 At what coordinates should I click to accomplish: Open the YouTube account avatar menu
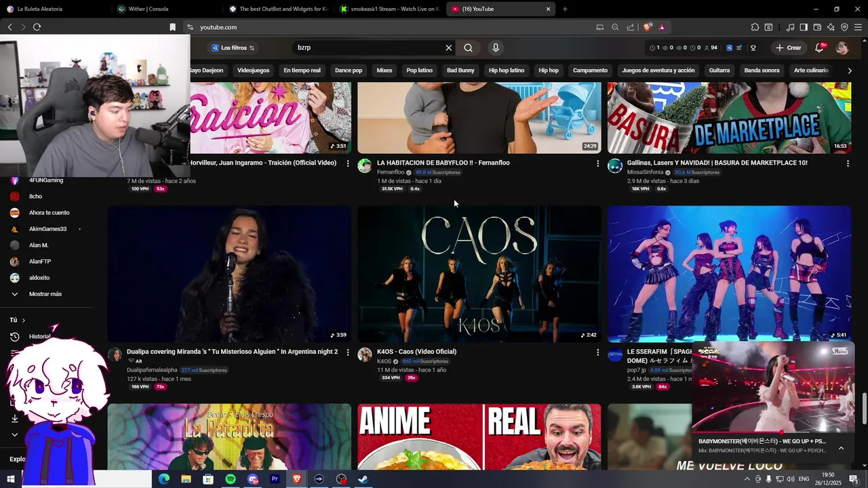click(x=842, y=47)
